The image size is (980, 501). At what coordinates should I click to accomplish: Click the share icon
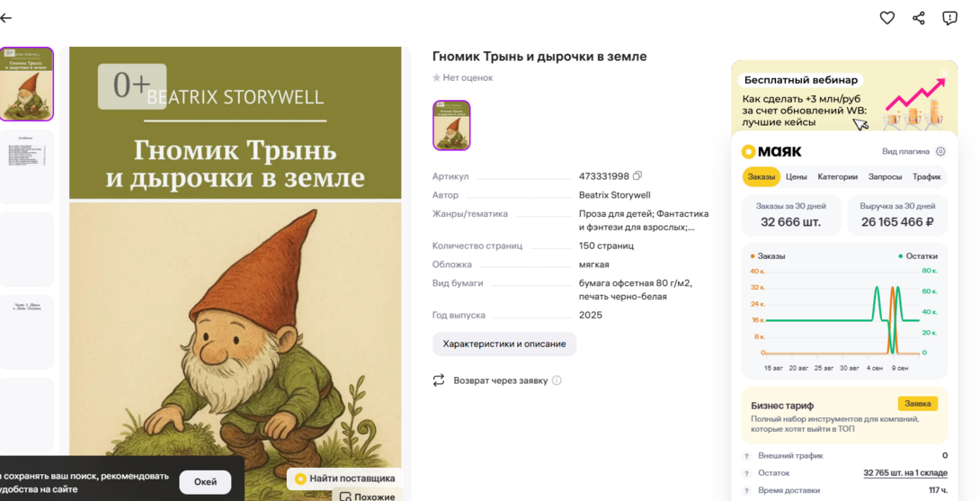tap(918, 18)
